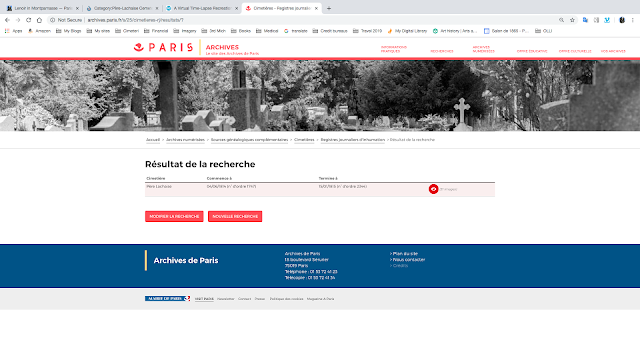Open the My Blogs bookmark folder
The height and width of the screenshot is (360, 640).
(69, 31)
